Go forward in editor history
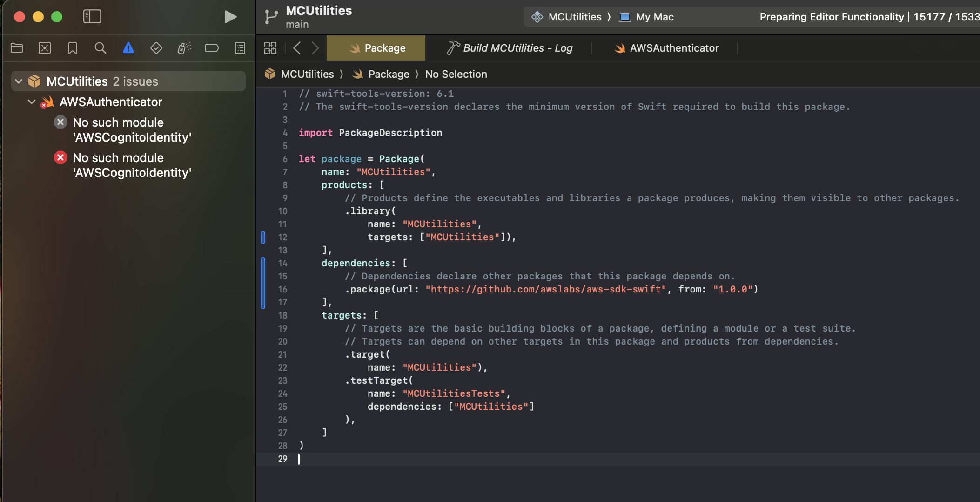This screenshot has height=502, width=980. (x=315, y=48)
